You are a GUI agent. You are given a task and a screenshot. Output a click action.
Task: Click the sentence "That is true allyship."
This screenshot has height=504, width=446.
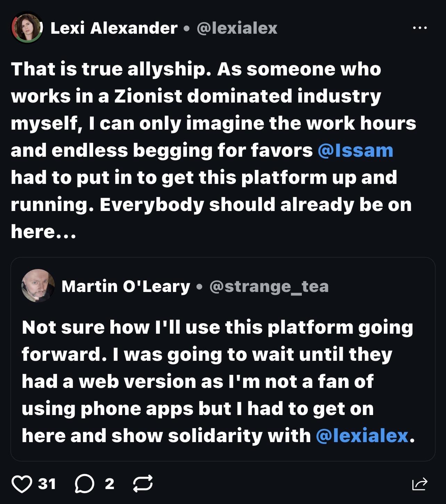(x=111, y=69)
